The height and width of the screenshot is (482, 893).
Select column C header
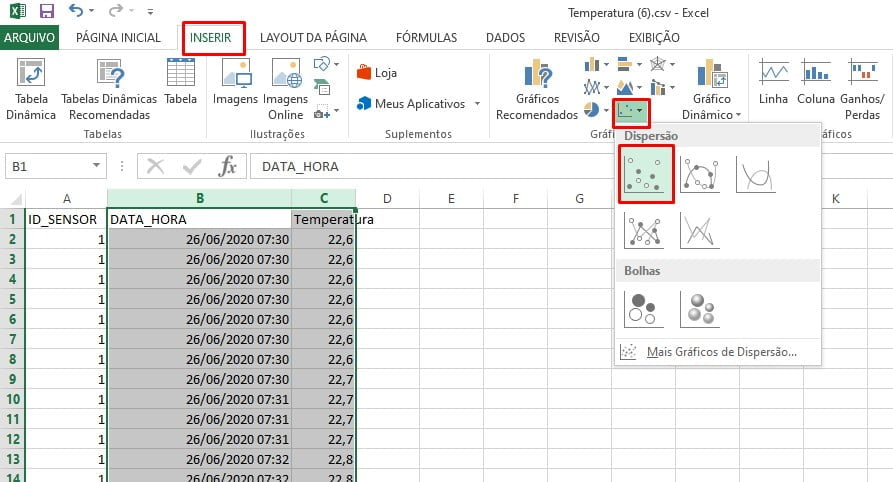323,198
